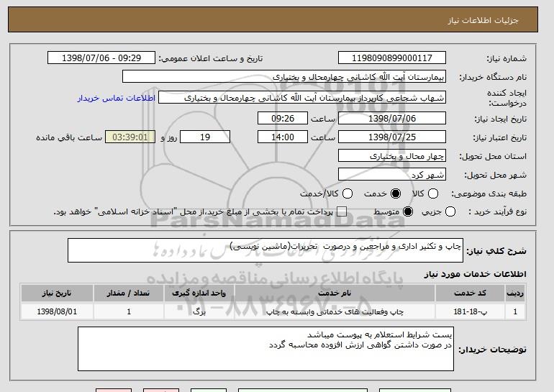
Task: Click the واحد اندازه گیری column header
Action: tap(199, 293)
